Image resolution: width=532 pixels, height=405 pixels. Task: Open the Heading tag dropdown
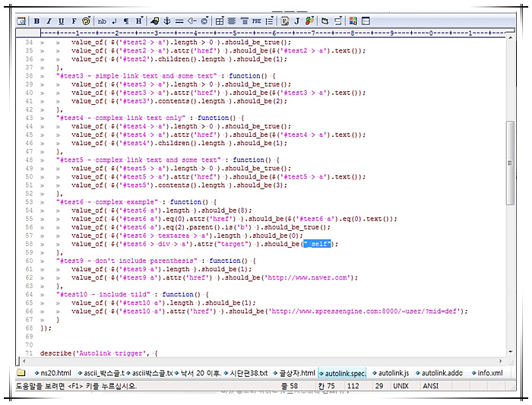(139, 21)
